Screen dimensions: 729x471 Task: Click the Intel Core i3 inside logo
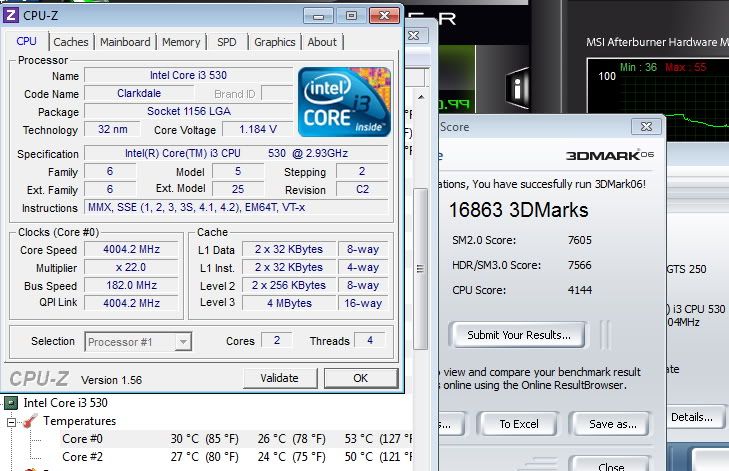tap(344, 102)
